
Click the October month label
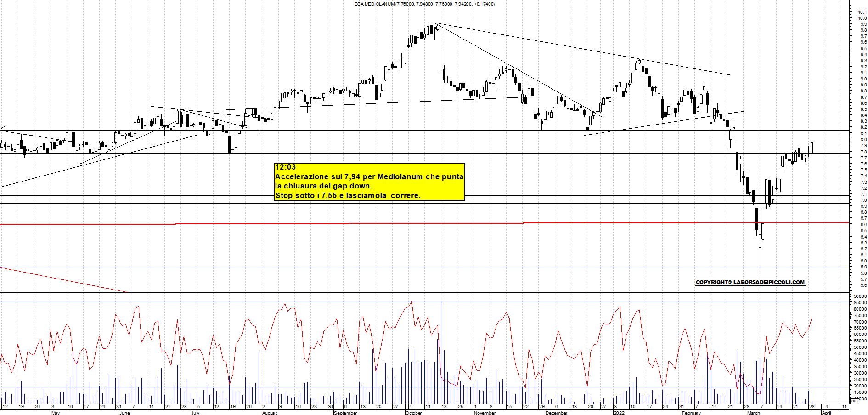414,413
